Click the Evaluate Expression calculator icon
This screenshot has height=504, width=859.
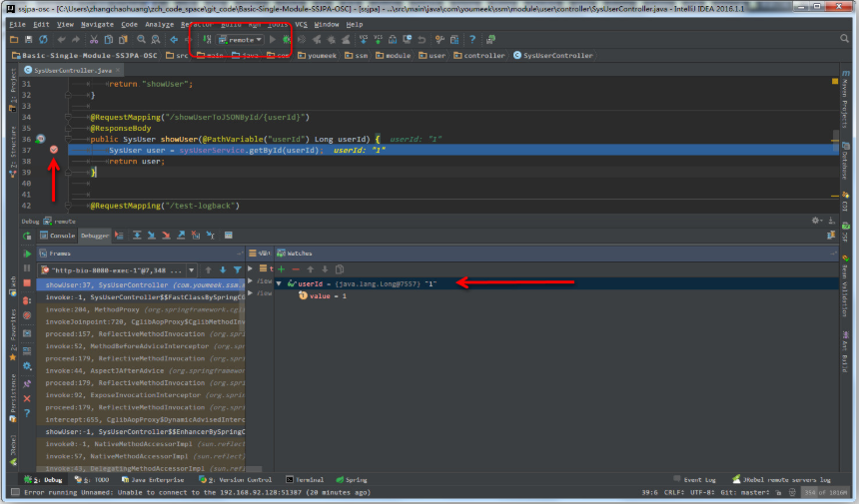tap(229, 236)
